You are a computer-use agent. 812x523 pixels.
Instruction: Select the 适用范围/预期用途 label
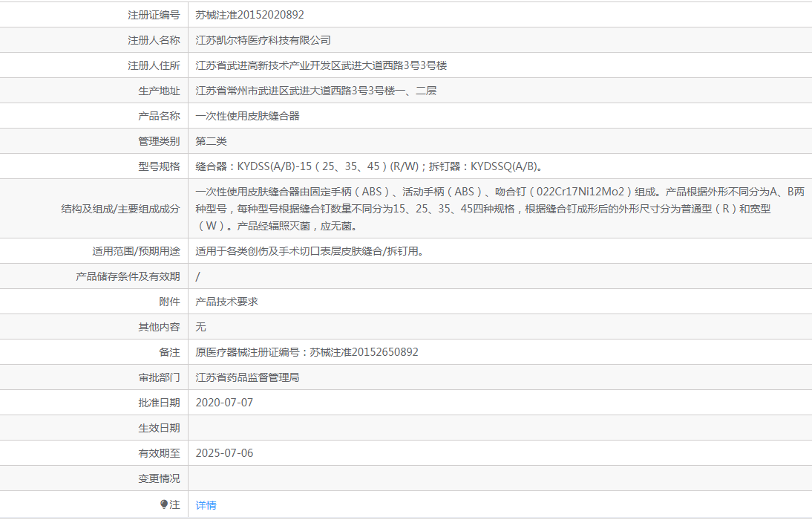136,251
